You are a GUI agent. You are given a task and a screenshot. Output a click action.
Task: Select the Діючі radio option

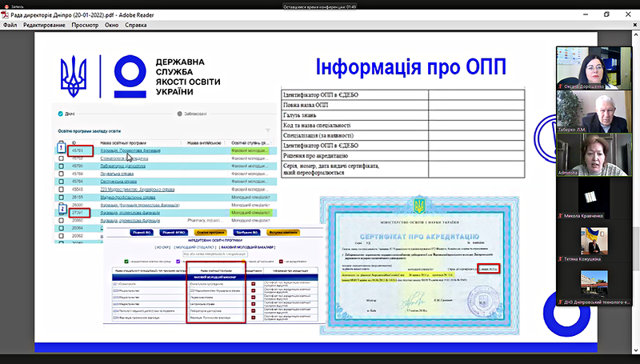pos(59,114)
